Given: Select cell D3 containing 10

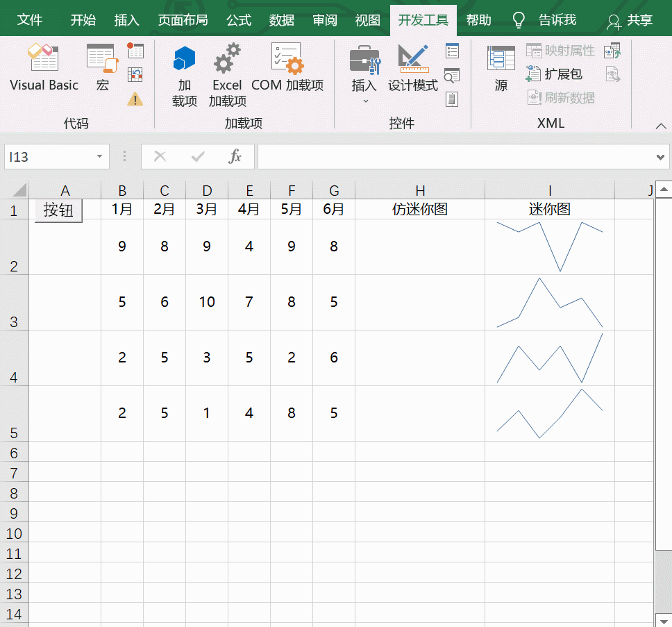Looking at the screenshot, I should point(207,303).
